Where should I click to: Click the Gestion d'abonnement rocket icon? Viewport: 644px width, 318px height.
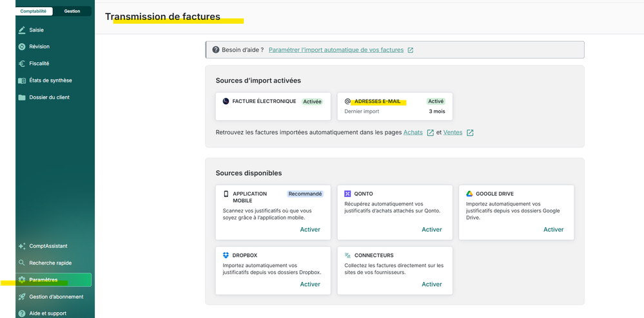(x=22, y=297)
